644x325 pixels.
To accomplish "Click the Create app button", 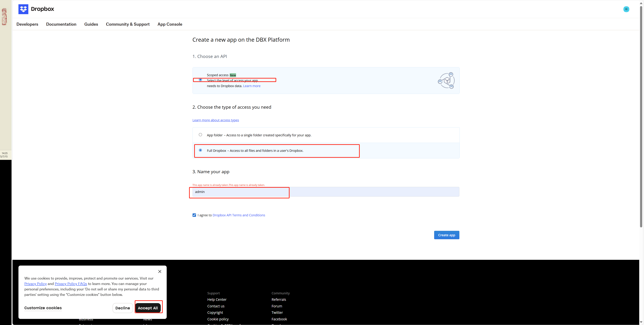I will 447,235.
